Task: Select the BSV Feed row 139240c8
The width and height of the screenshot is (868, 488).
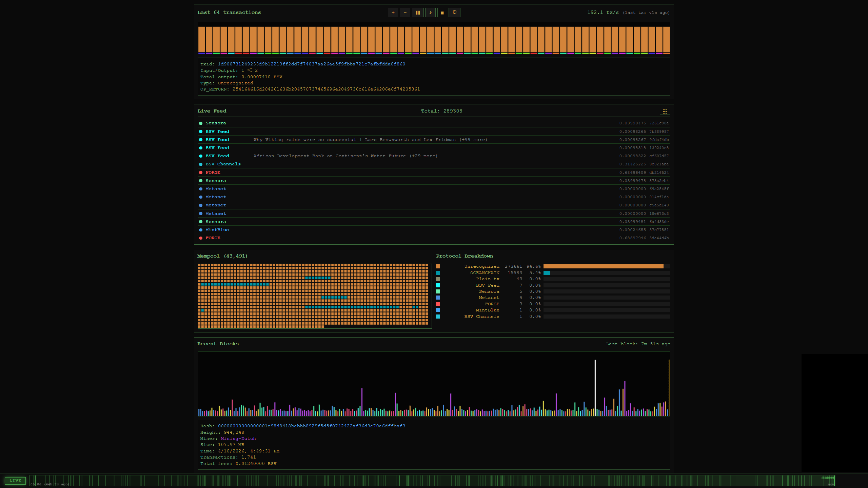Action: point(434,148)
